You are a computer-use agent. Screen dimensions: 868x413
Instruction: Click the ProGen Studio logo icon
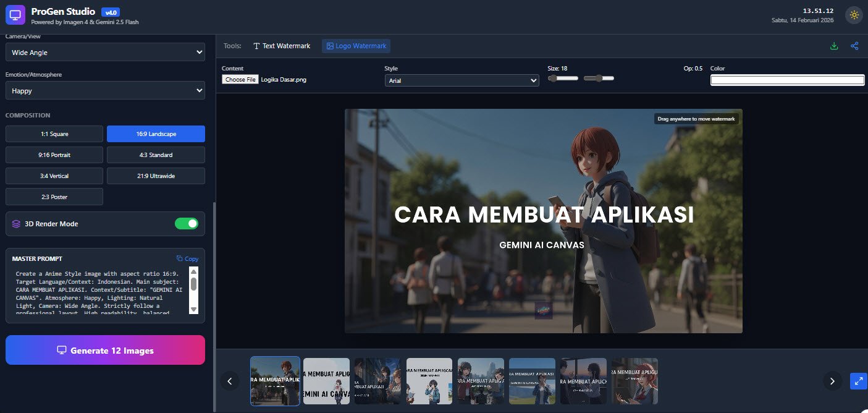(15, 15)
